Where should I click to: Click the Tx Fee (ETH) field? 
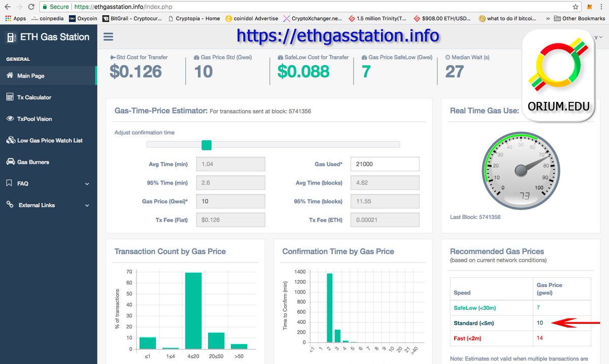pos(385,220)
